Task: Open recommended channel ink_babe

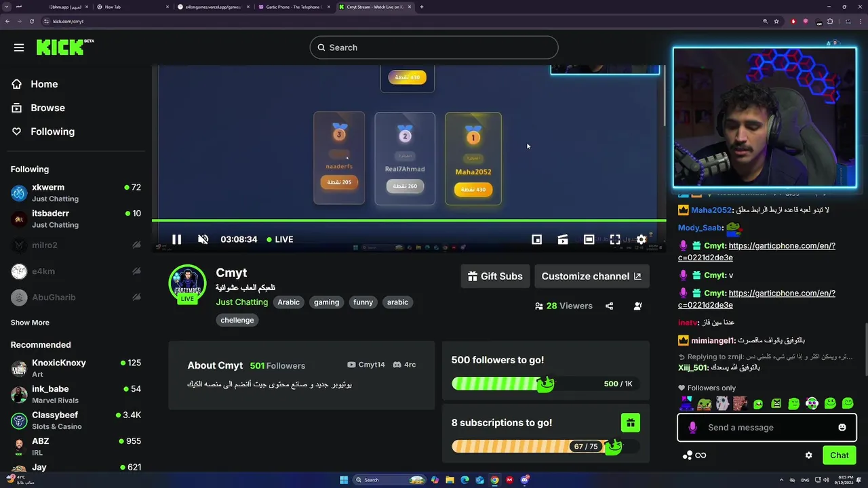Action: click(76, 394)
